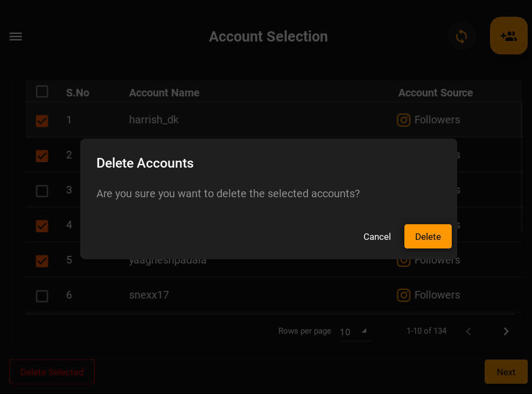This screenshot has height=394, width=532.
Task: Click the Instagram icon beside yaagneshpadala
Action: pyautogui.click(x=403, y=260)
